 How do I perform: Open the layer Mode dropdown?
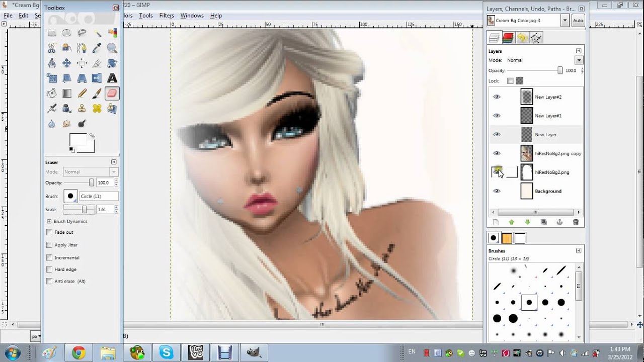pyautogui.click(x=579, y=60)
